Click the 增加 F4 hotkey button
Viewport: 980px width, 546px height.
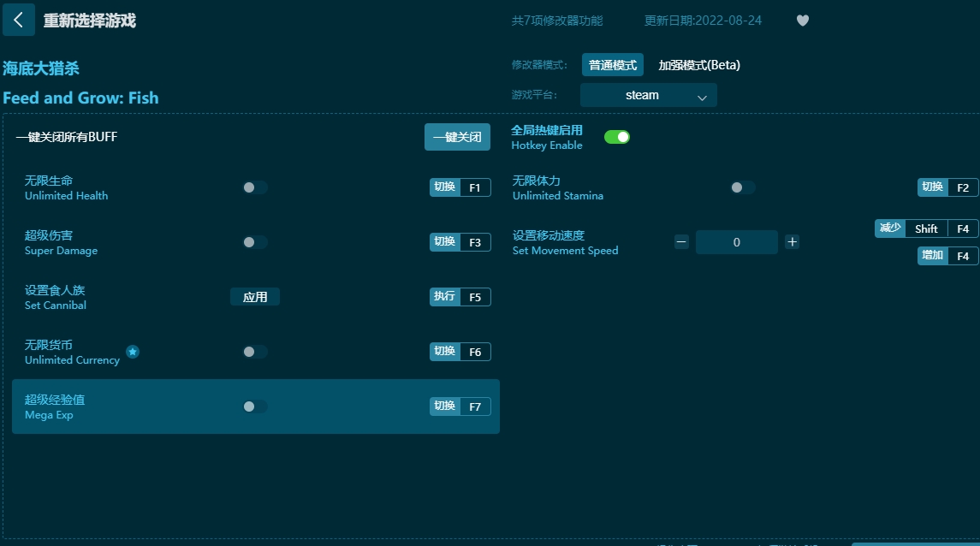tap(948, 256)
